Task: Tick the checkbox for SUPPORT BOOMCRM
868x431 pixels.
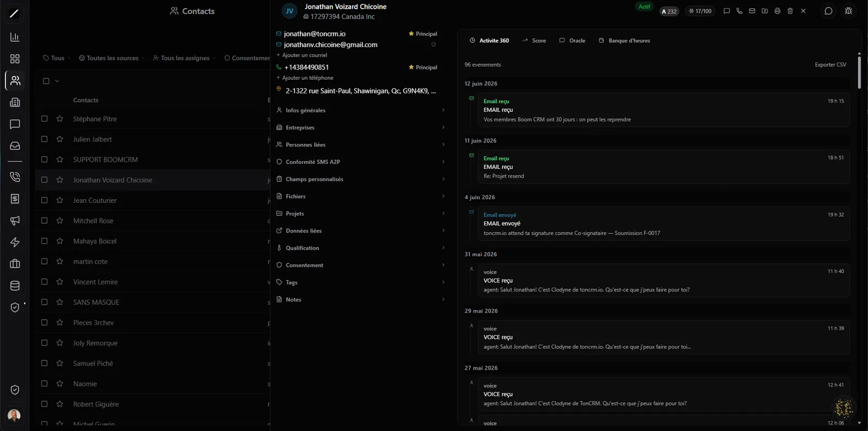Action: pyautogui.click(x=44, y=159)
